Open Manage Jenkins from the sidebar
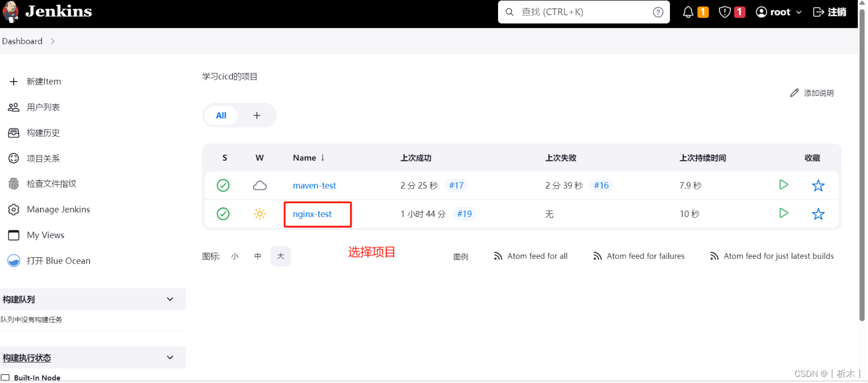 point(58,209)
